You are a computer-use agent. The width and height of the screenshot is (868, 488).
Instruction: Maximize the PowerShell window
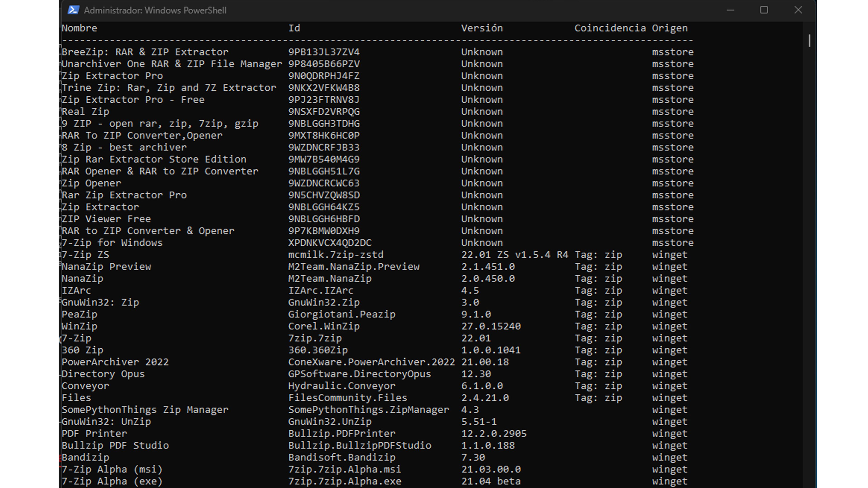[764, 10]
